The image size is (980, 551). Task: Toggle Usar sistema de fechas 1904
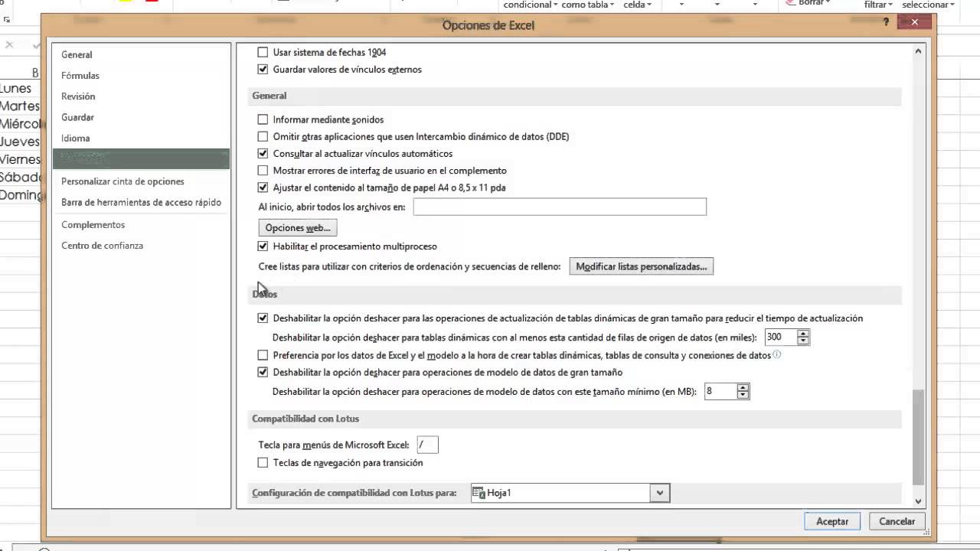coord(263,52)
